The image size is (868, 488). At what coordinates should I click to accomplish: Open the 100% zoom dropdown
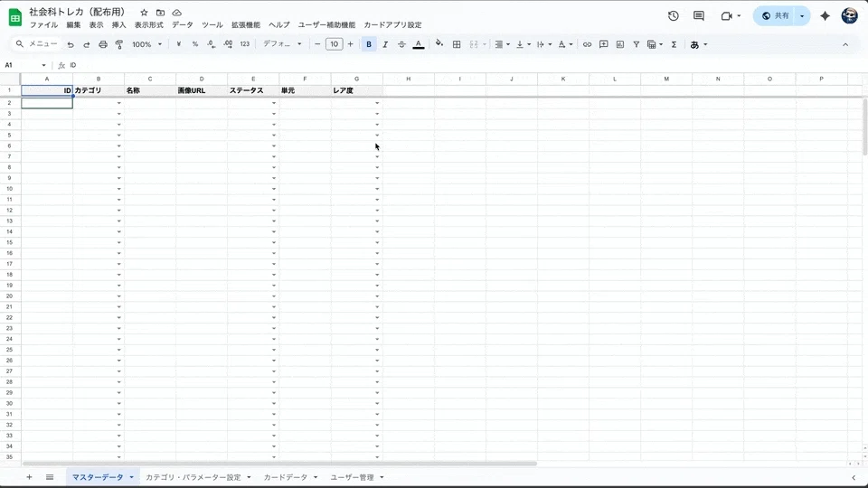pos(146,44)
